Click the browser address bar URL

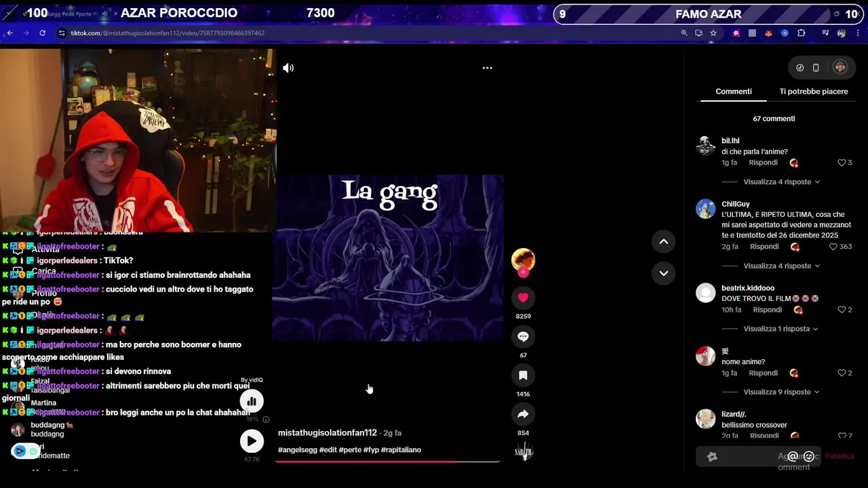point(167,33)
